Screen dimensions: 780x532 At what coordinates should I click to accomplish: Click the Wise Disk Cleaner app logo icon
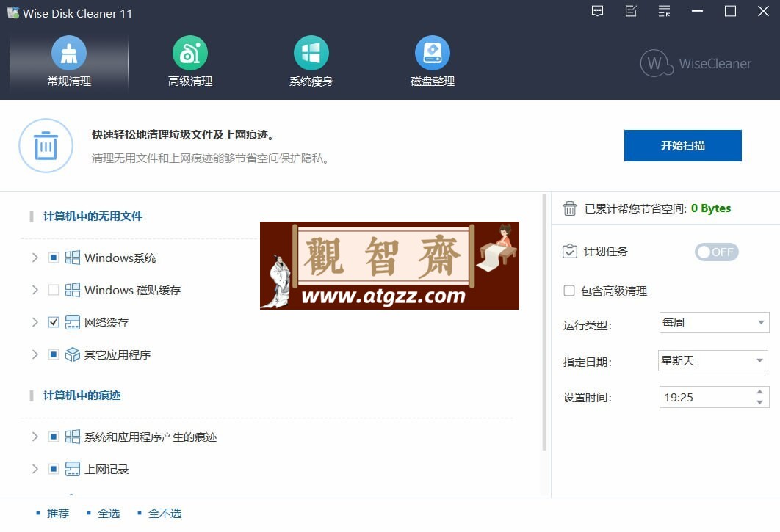[13, 13]
